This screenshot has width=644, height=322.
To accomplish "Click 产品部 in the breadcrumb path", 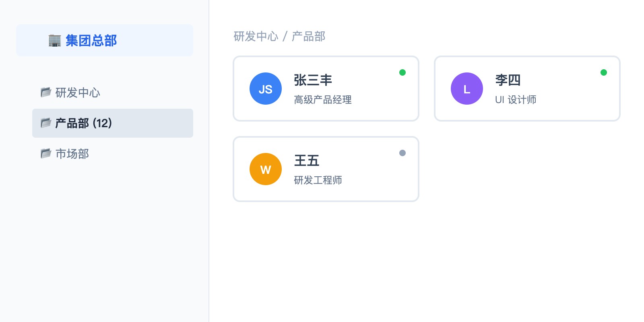I will click(x=308, y=37).
